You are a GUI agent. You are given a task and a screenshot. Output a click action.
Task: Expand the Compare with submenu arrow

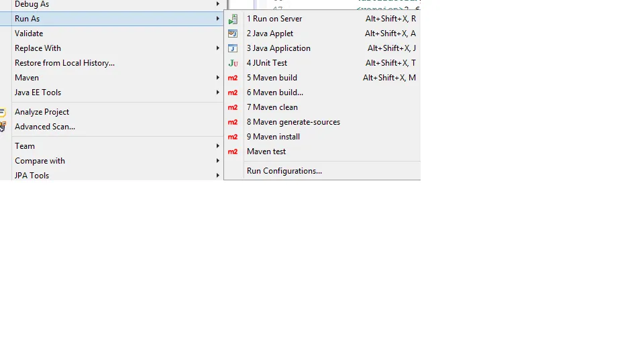(x=217, y=161)
